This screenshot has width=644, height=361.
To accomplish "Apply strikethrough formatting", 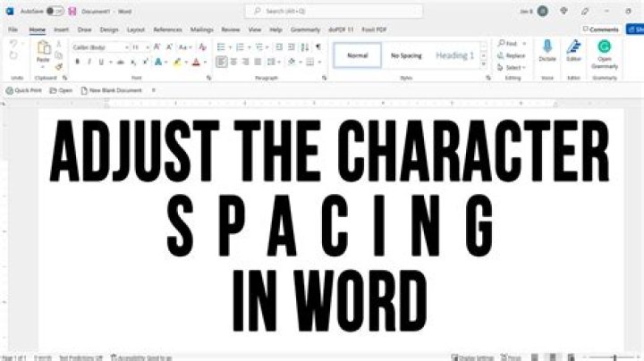I will pos(121,63).
